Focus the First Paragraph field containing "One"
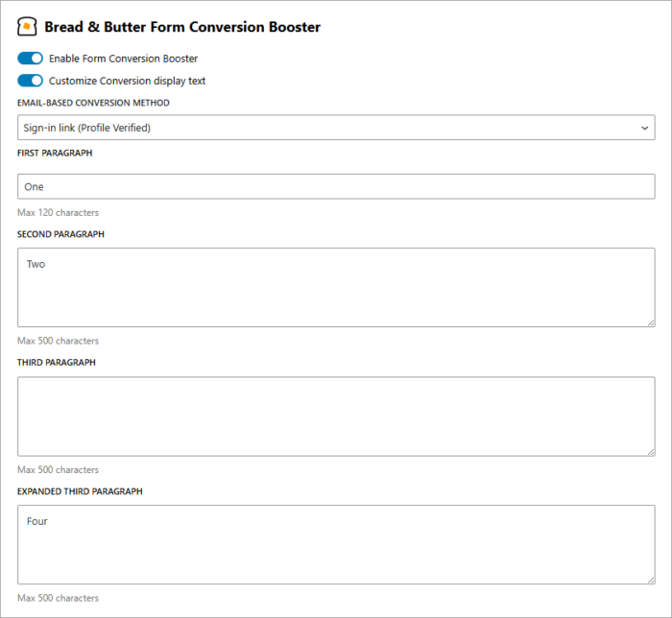The width and height of the screenshot is (672, 618). coord(336,186)
